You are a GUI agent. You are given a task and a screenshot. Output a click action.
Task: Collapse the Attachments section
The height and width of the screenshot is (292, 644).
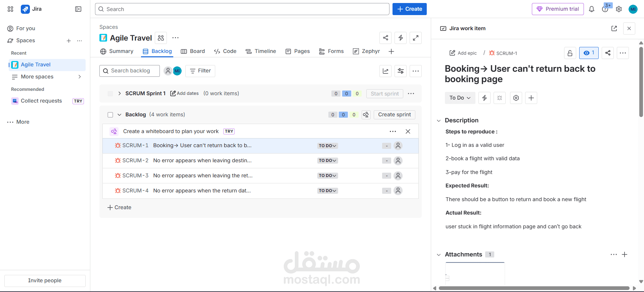[439, 255]
